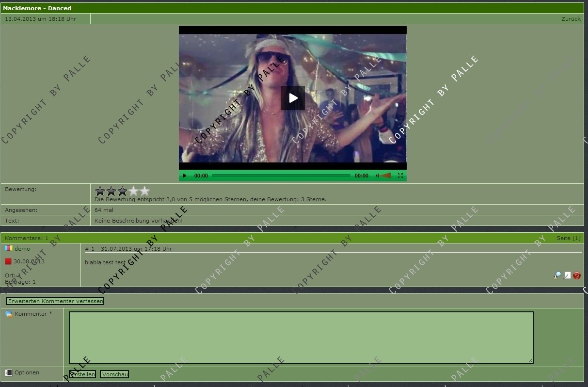Click the comment header # 1 - 31.07.2013
This screenshot has width=588, height=387.
pyautogui.click(x=128, y=249)
